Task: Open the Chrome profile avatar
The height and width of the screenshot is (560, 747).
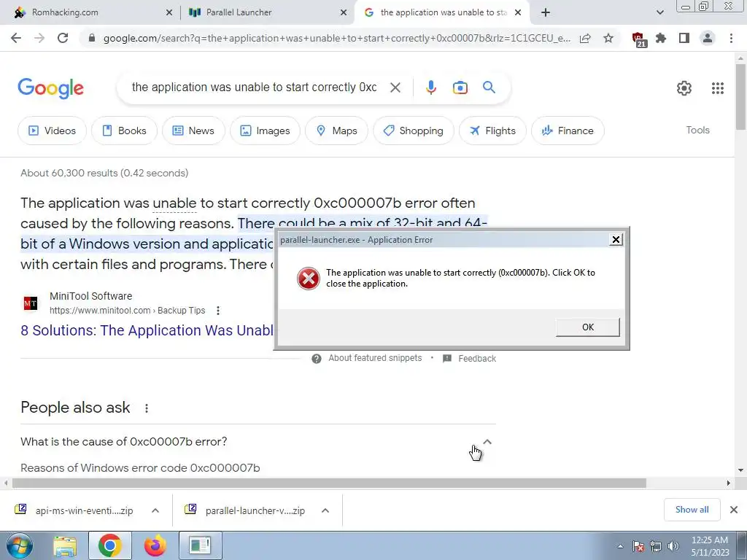Action: tap(708, 38)
